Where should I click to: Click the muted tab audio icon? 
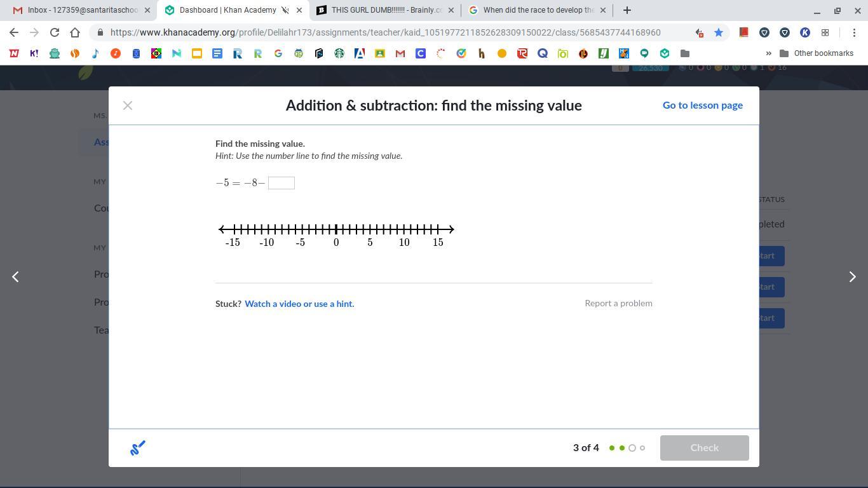[x=285, y=10]
